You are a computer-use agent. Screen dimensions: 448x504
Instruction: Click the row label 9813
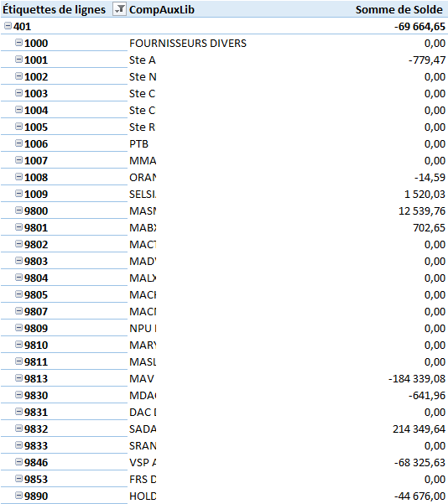(36, 378)
